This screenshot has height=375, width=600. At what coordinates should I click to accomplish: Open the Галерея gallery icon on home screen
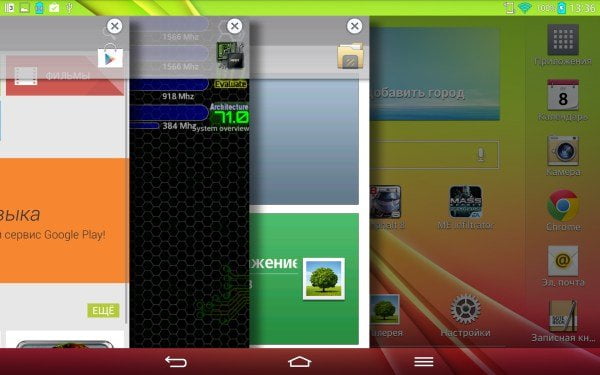click(x=385, y=309)
